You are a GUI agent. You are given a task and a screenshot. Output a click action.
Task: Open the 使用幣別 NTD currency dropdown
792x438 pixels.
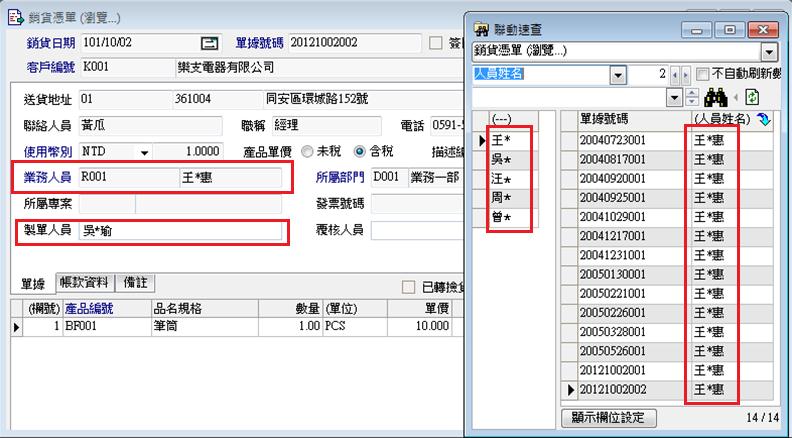tap(144, 152)
